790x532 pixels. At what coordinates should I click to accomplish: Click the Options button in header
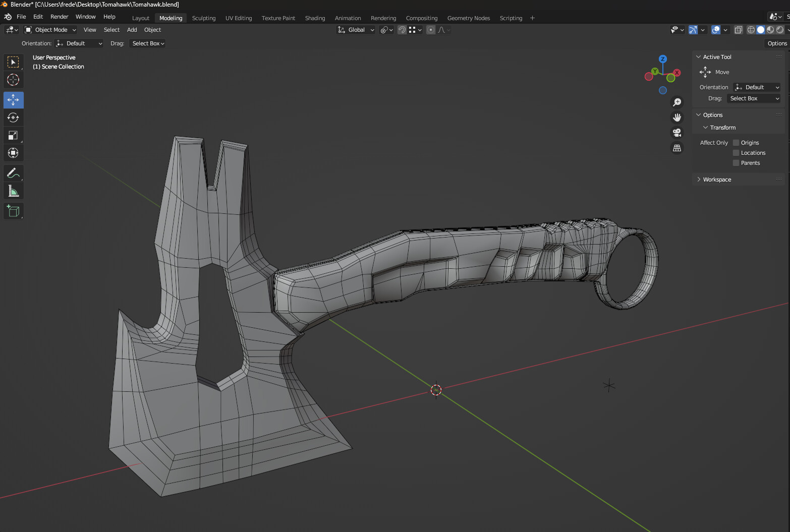pyautogui.click(x=777, y=43)
